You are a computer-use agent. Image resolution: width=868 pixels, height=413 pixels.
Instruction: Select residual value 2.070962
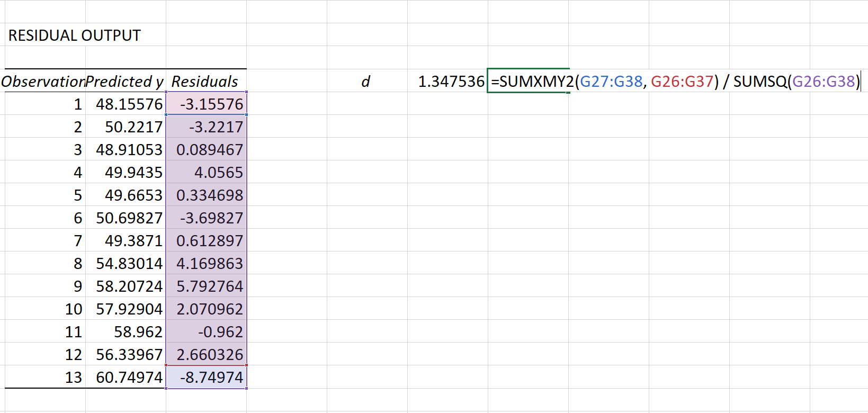coord(206,309)
